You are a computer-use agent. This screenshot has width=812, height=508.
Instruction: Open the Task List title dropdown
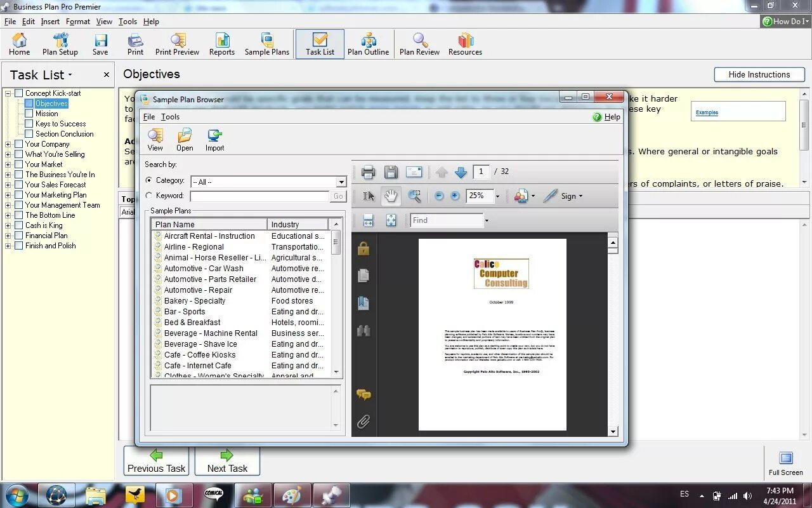click(x=70, y=75)
